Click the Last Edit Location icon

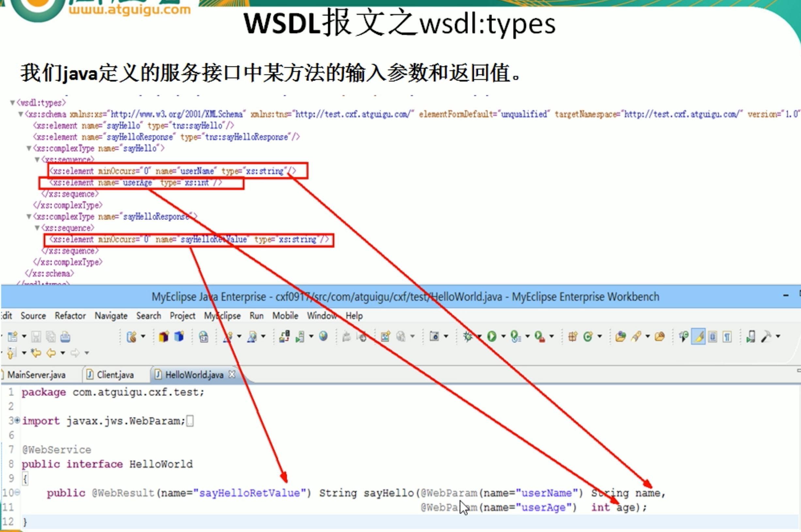(36, 353)
